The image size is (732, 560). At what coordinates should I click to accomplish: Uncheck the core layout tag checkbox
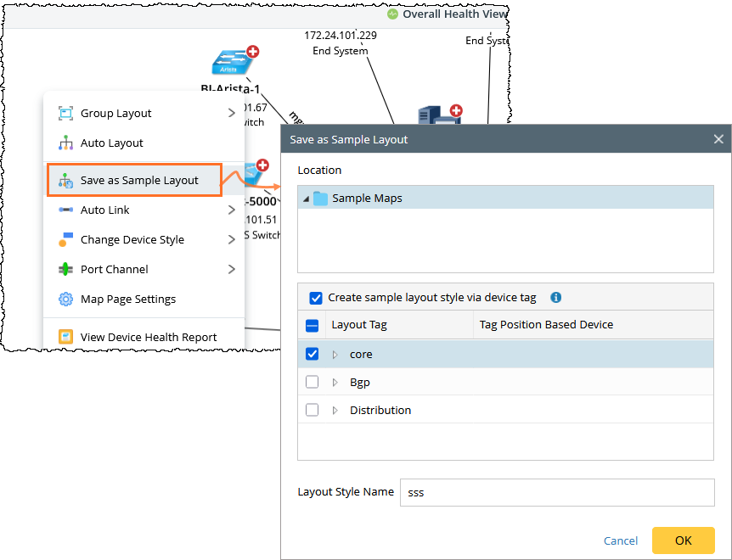pos(312,354)
